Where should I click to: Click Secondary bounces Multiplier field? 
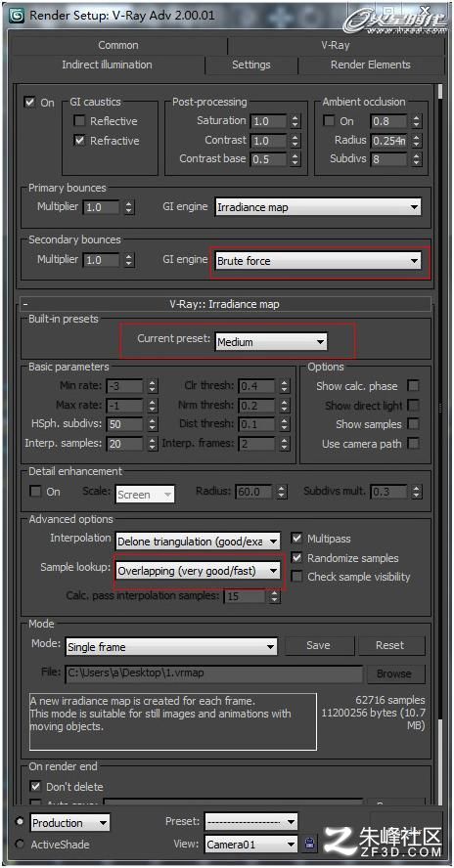pyautogui.click(x=101, y=260)
